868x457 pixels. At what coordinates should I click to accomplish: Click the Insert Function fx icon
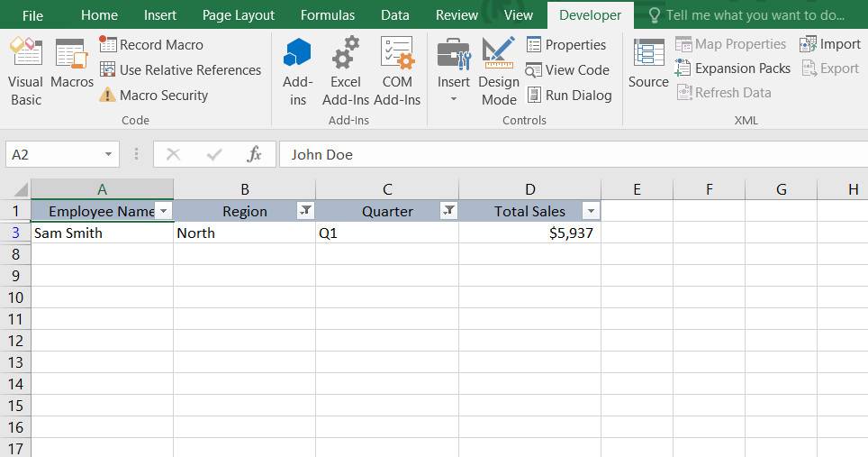(x=255, y=155)
